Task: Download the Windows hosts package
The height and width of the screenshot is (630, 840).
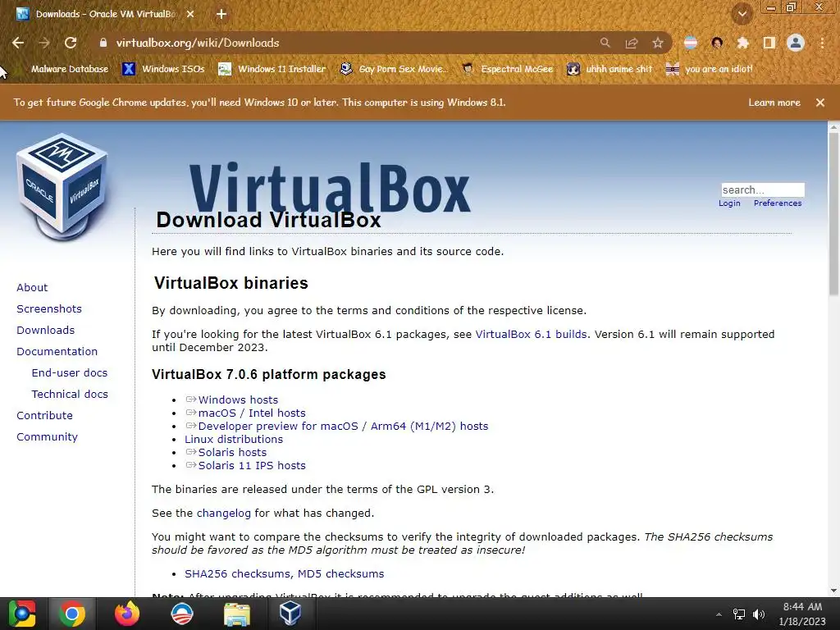Action: (x=238, y=399)
